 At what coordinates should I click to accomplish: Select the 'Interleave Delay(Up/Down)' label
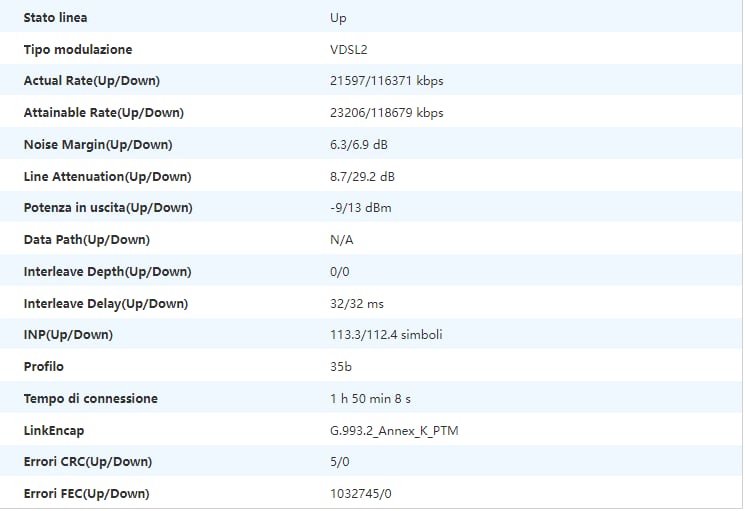[x=106, y=303]
